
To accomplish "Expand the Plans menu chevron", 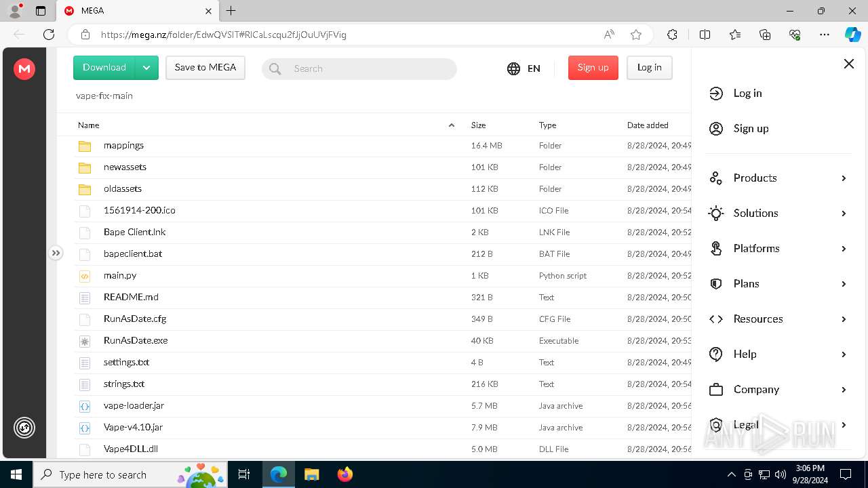I will tap(844, 284).
